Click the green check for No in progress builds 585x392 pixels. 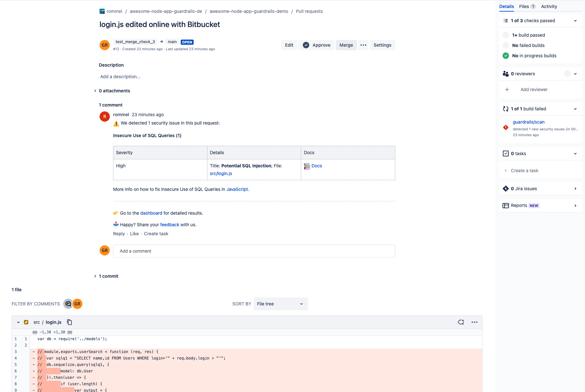[x=506, y=56]
